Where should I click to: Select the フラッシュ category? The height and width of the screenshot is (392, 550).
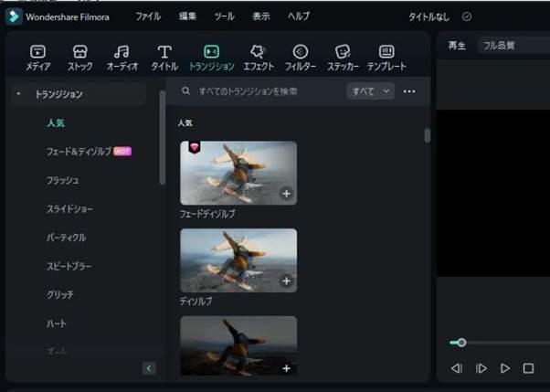pos(63,180)
